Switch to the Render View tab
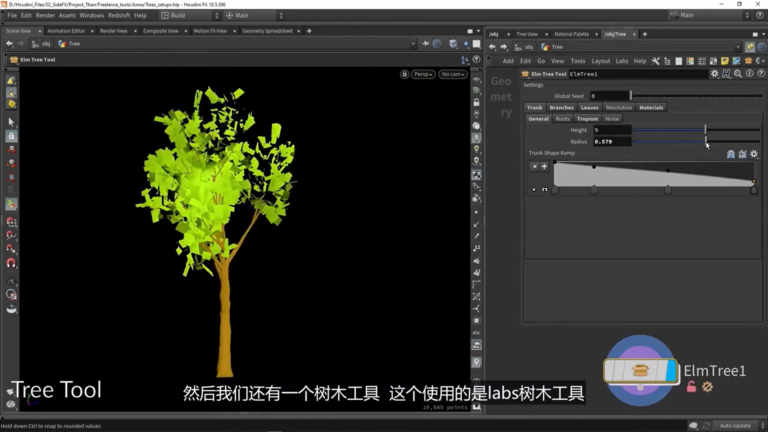The height and width of the screenshot is (432, 768). pyautogui.click(x=114, y=31)
